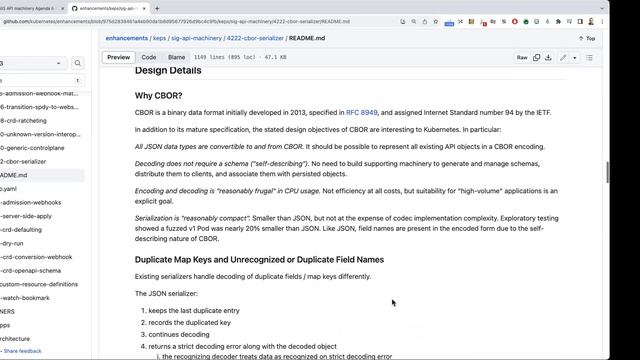640x360 pixels.
Task: Click the page vertical scrollbar thumb
Action: point(607,172)
